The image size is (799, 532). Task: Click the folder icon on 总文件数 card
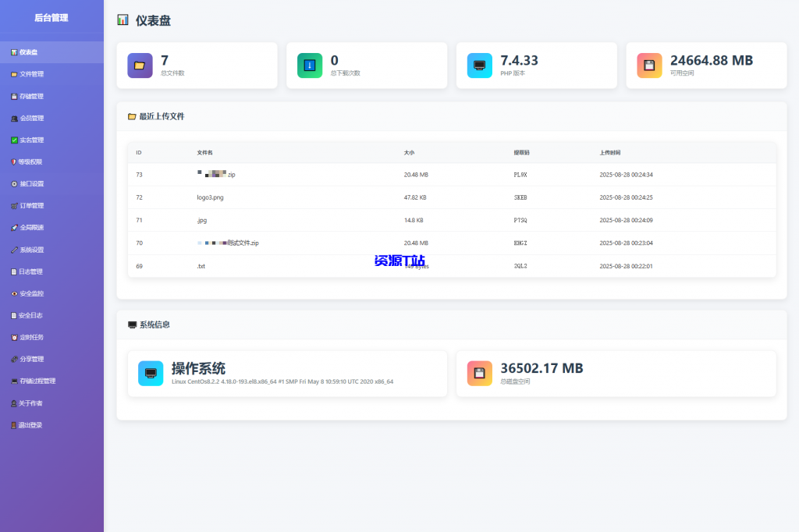(140, 65)
